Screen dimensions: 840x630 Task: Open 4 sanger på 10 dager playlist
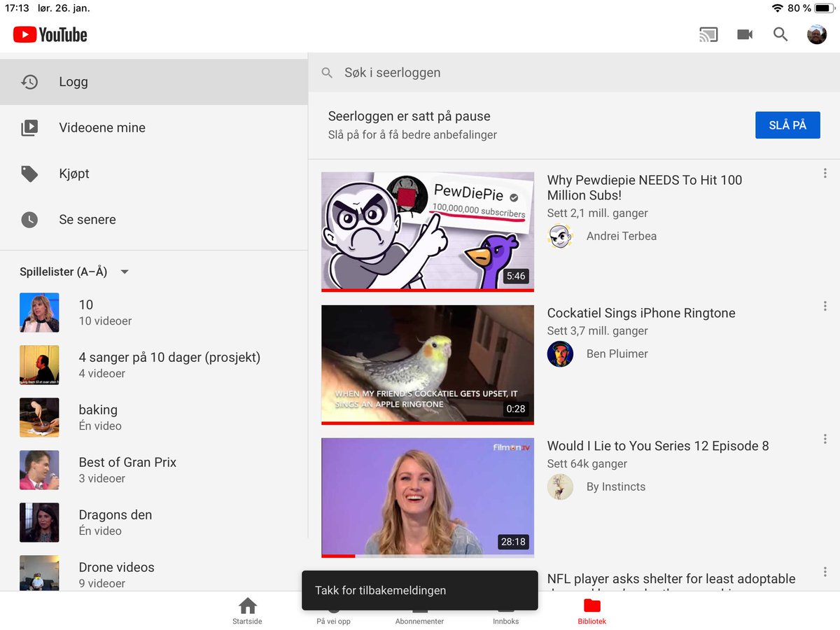[154, 365]
